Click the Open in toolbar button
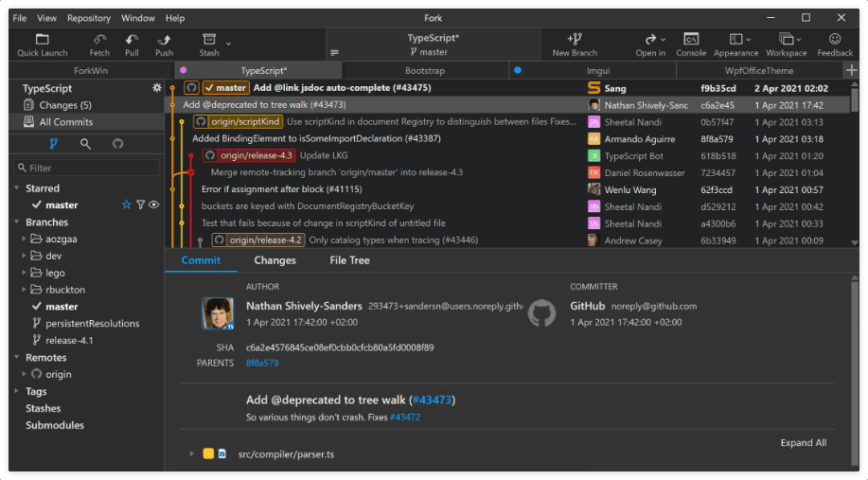Image resolution: width=868 pixels, height=480 pixels. pos(650,44)
